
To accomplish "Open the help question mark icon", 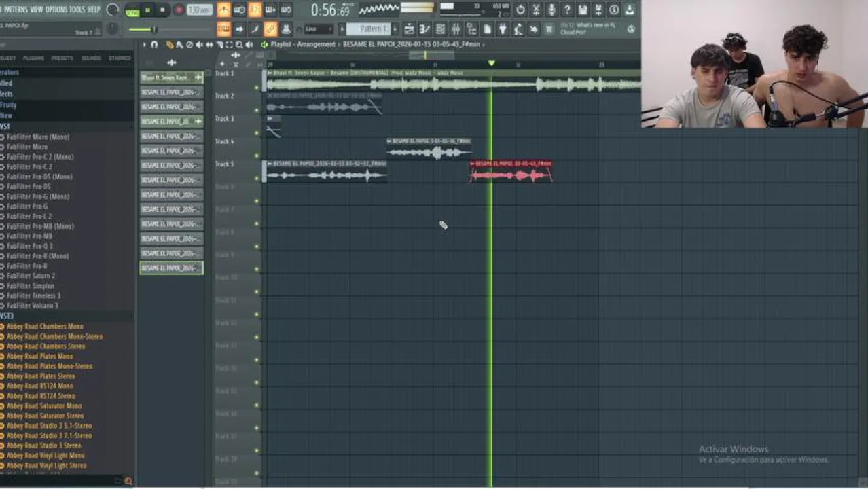I will (x=568, y=10).
